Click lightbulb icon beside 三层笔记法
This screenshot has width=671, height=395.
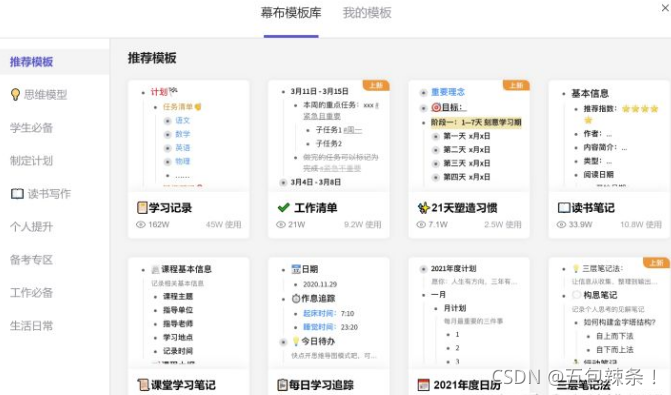(x=576, y=269)
